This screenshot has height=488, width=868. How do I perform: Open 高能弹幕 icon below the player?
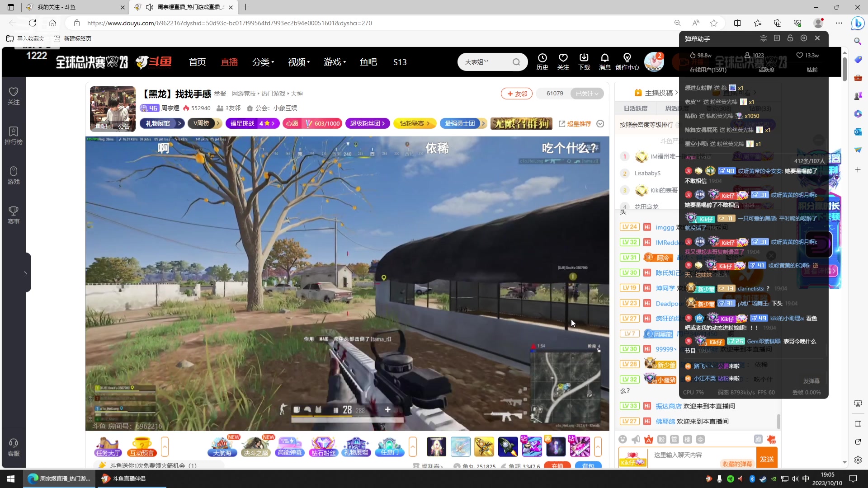tap(290, 446)
